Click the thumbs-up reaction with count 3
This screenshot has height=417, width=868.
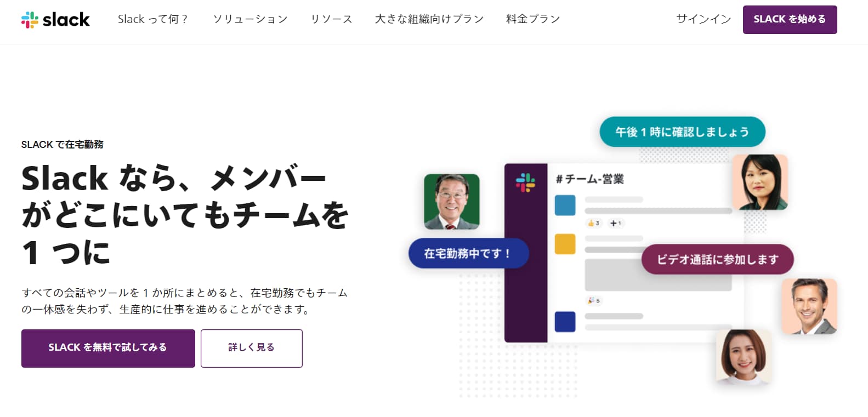[x=594, y=223]
